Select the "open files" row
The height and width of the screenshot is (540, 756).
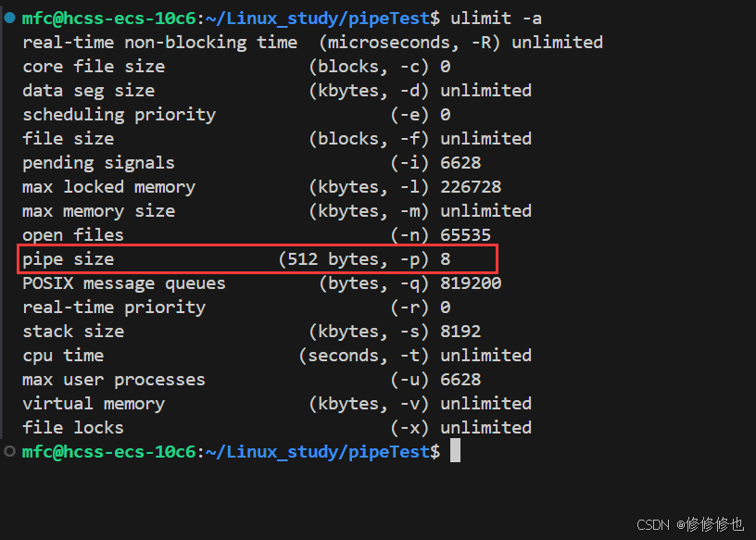tap(257, 235)
